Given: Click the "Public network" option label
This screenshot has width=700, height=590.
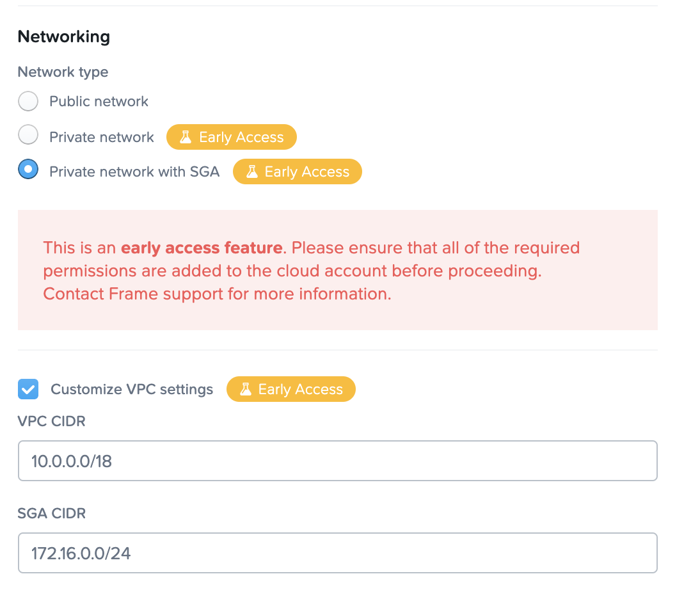Looking at the screenshot, I should (99, 101).
